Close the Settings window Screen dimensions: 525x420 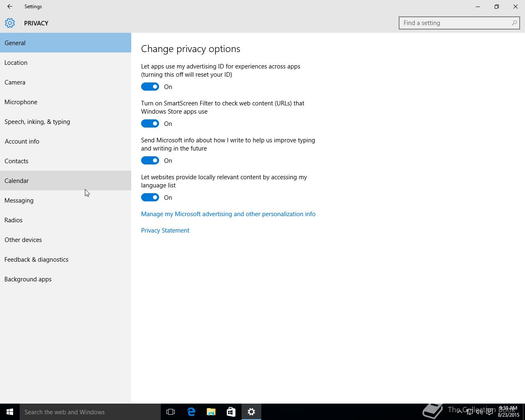coord(516,7)
